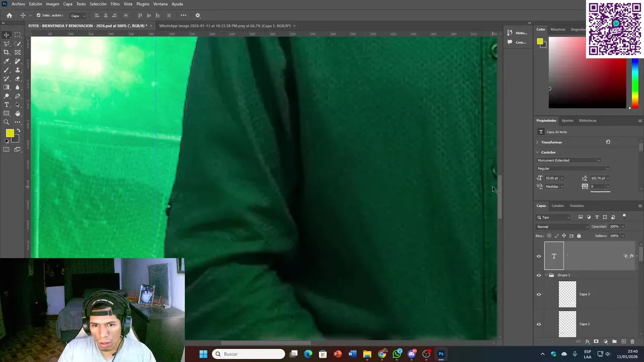Image resolution: width=644 pixels, height=362 pixels.
Task: Select the Hand tool
Action: (x=18, y=114)
